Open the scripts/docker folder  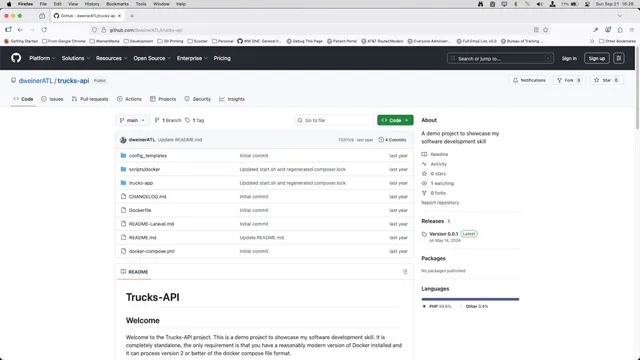pos(144,169)
